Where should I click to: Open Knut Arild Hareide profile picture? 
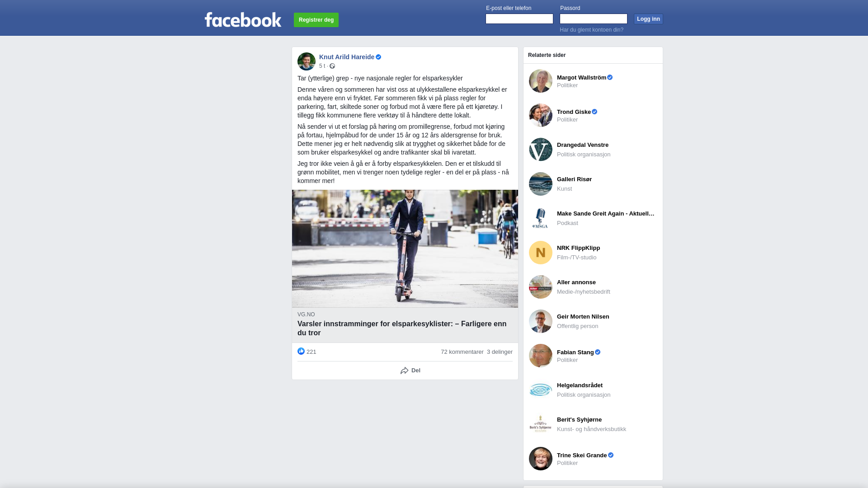pos(307,61)
